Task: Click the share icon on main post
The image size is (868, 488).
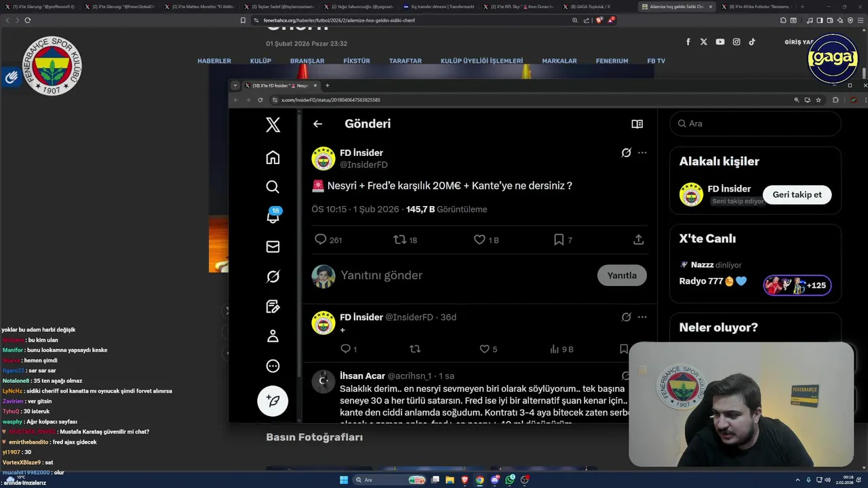Action: click(638, 239)
